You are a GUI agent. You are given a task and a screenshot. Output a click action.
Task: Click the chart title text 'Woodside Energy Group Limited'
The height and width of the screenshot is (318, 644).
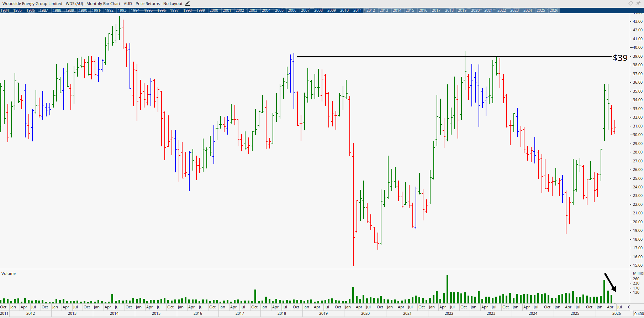pos(32,4)
